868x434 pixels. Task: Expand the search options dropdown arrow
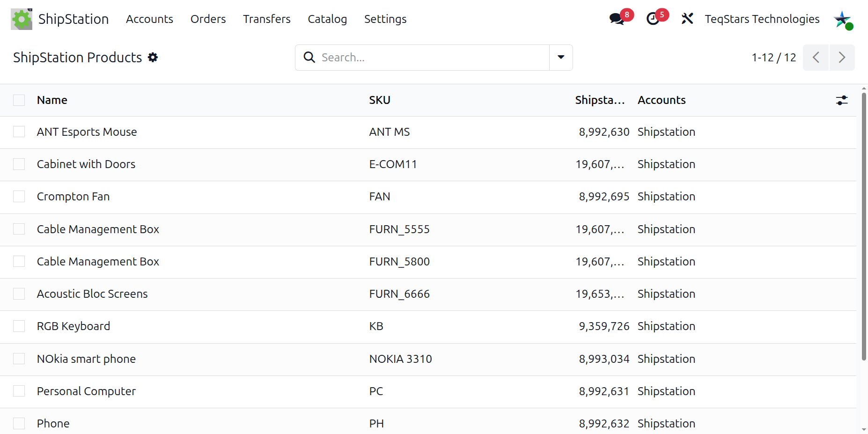pos(561,57)
